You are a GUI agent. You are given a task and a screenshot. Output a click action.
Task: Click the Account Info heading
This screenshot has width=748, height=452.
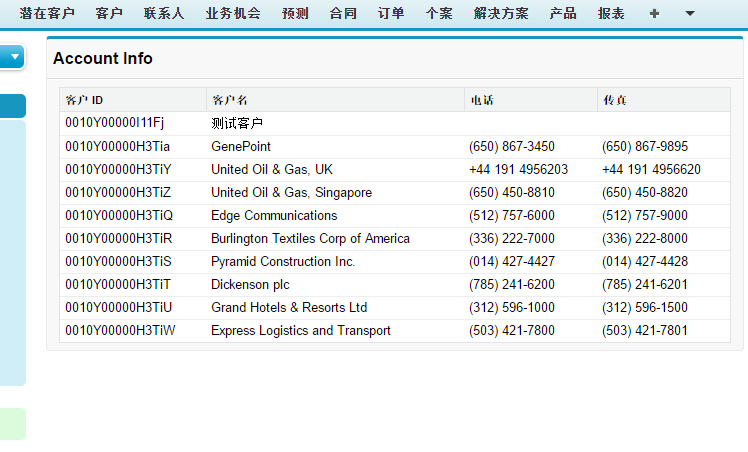click(x=103, y=58)
